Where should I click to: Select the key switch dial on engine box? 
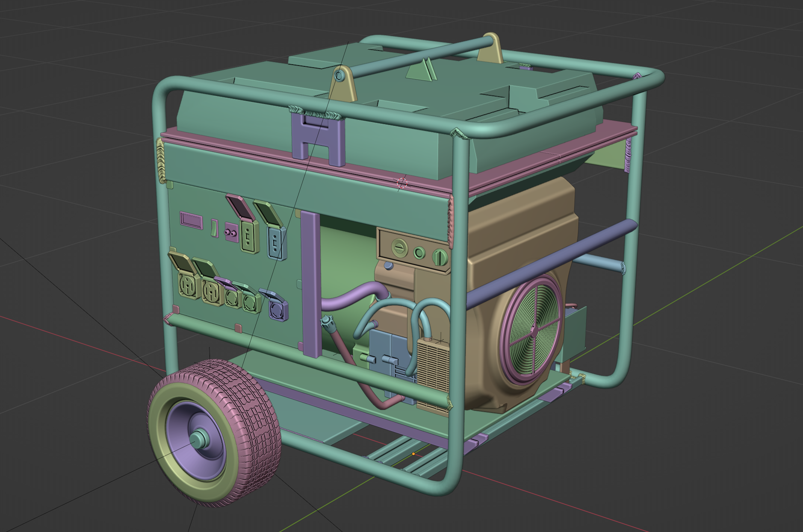(x=439, y=256)
